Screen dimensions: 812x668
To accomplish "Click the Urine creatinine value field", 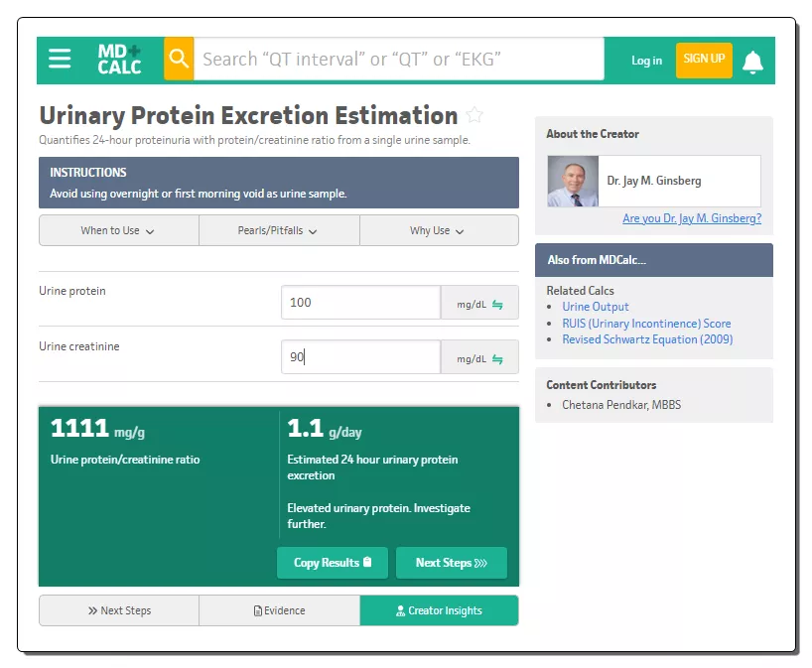I will point(361,356).
